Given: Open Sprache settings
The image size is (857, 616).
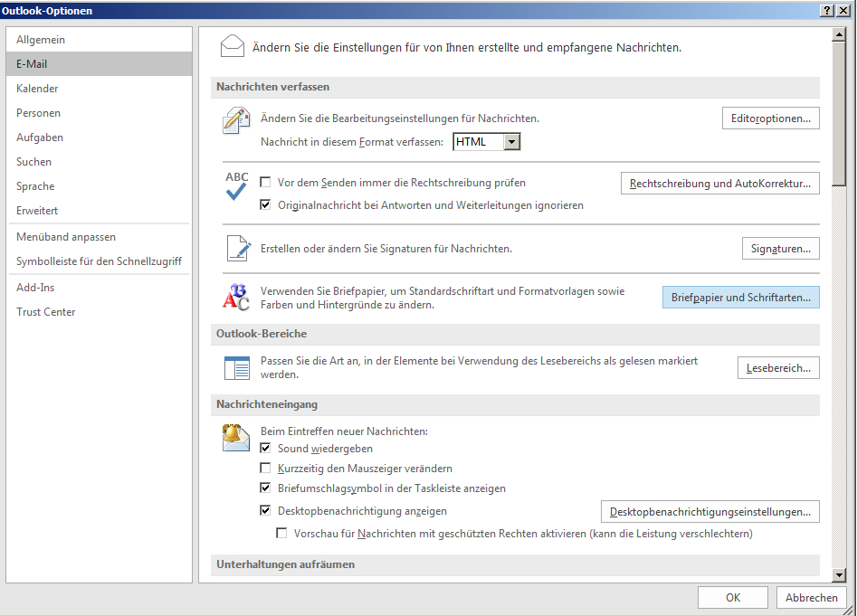Looking at the screenshot, I should pos(100,186).
